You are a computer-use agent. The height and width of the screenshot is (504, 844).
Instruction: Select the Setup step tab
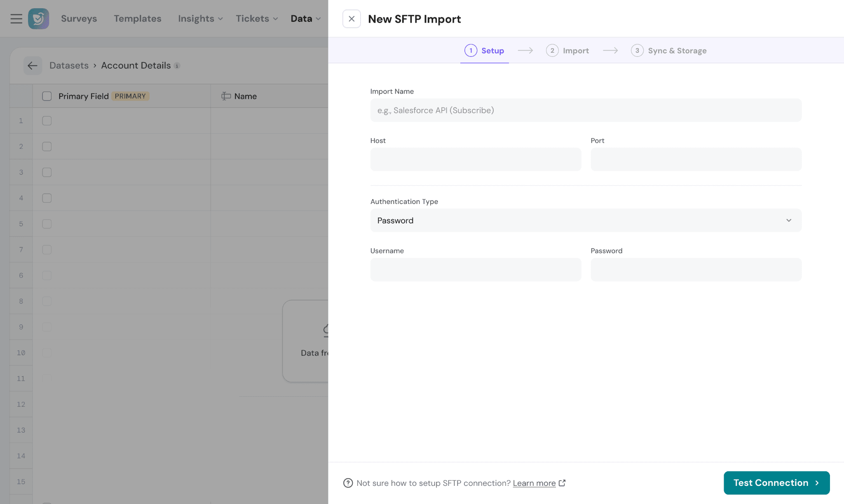[484, 50]
